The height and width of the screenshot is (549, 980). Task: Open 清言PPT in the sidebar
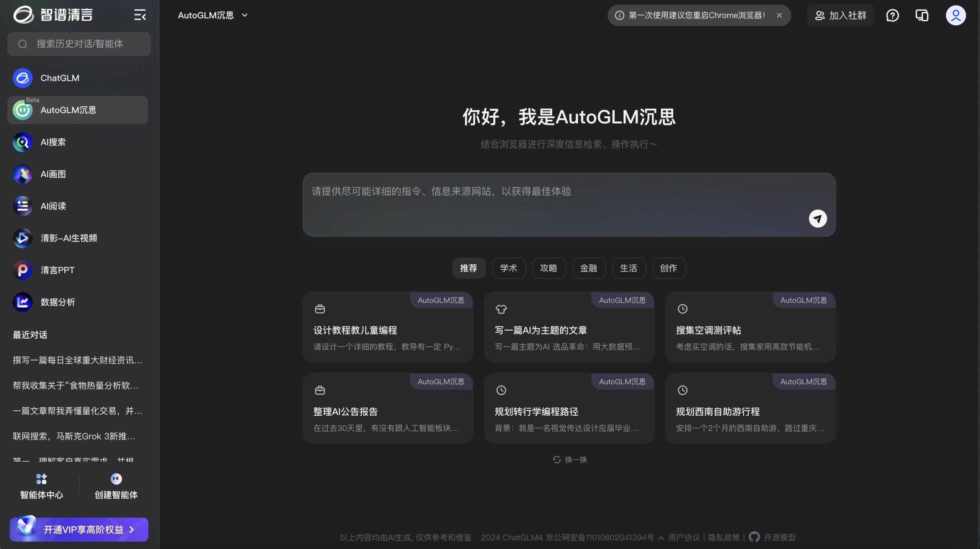[x=57, y=270]
